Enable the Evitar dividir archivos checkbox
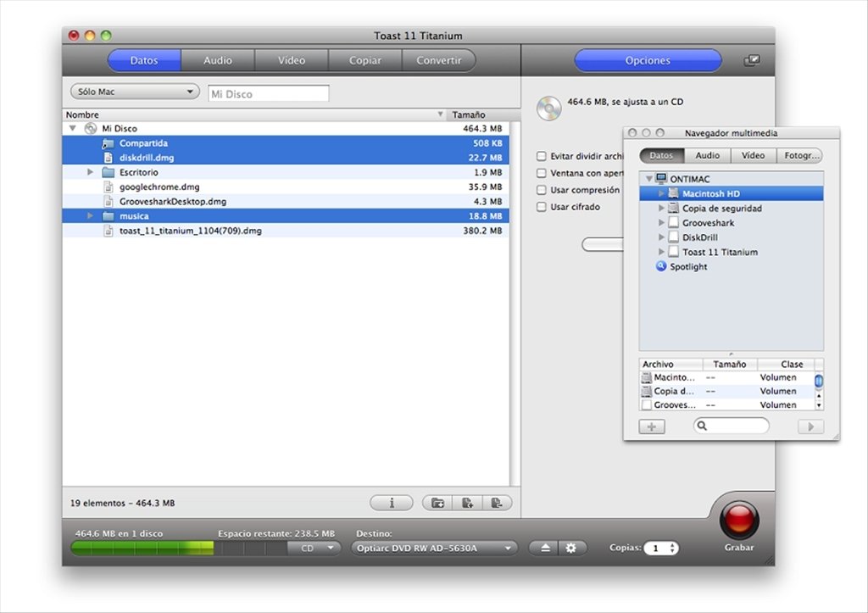The height and width of the screenshot is (613, 868). [x=542, y=156]
